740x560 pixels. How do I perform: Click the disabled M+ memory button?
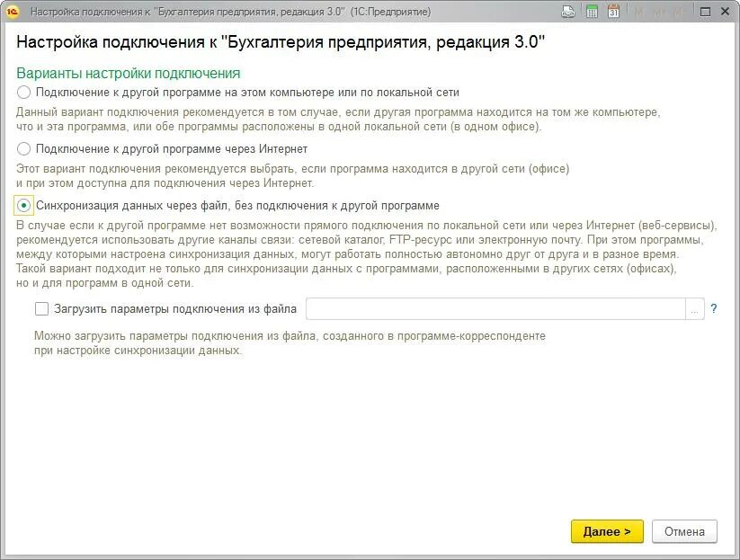pos(659,12)
